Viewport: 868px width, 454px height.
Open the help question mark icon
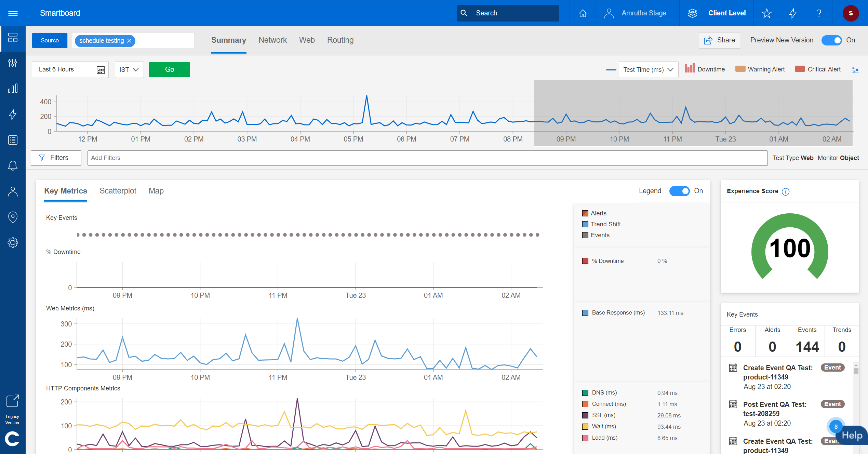tap(819, 13)
